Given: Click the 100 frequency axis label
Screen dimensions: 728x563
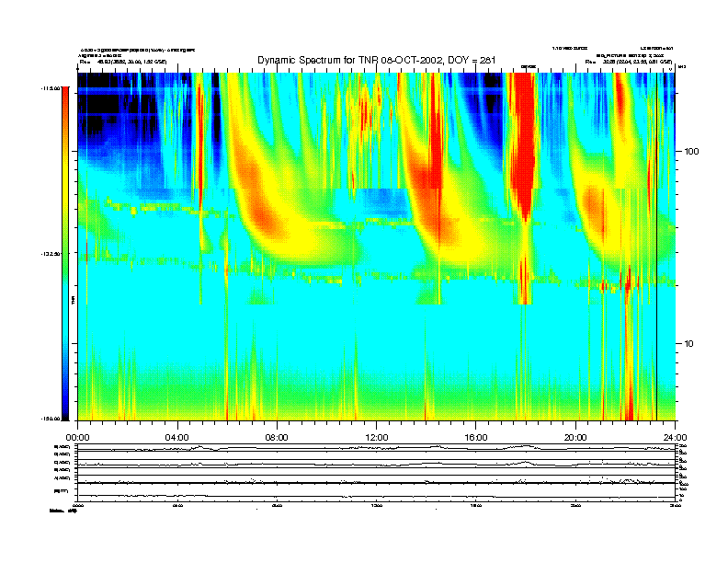Looking at the screenshot, I should coord(691,152).
